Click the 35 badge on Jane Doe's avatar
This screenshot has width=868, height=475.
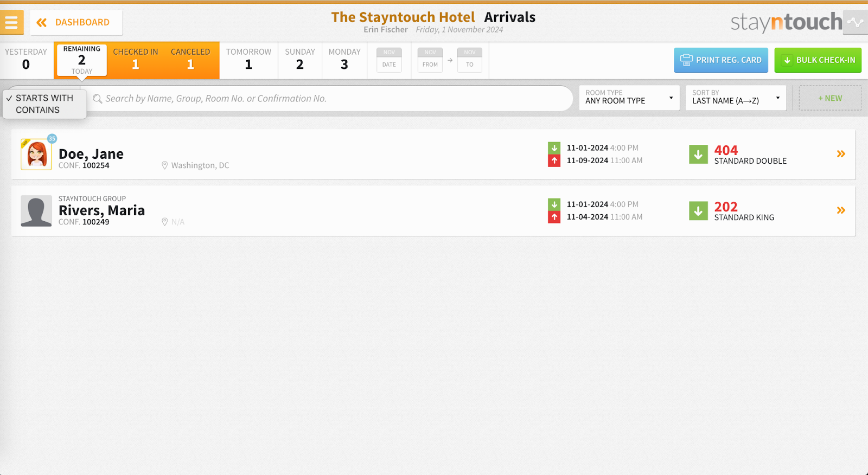click(x=52, y=138)
